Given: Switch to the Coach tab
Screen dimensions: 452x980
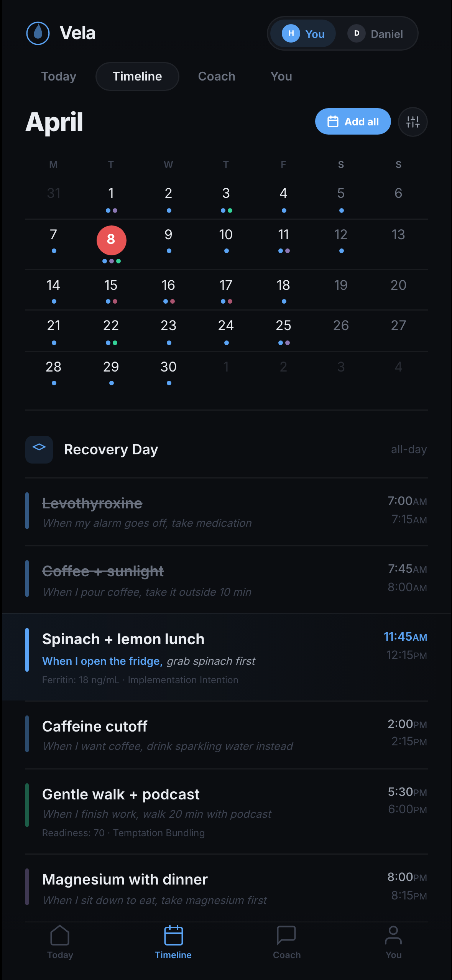Looking at the screenshot, I should 217,76.
